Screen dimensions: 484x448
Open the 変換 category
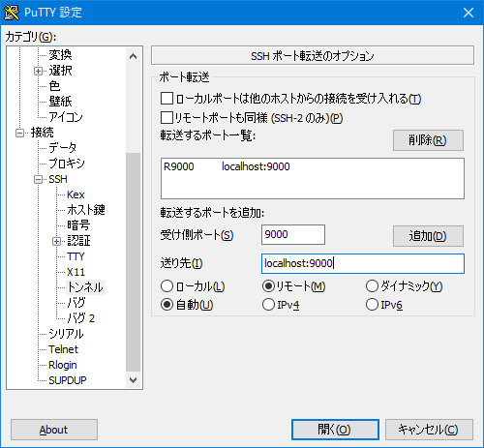pos(60,55)
